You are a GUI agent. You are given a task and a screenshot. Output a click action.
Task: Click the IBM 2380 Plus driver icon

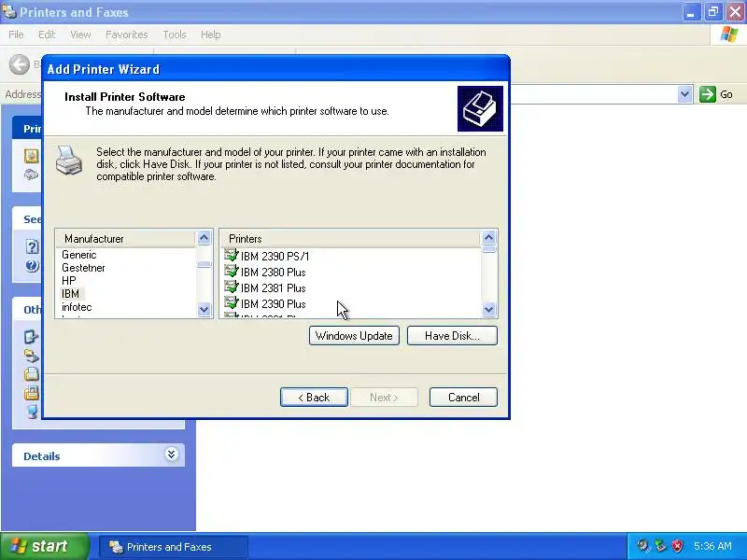pos(231,272)
